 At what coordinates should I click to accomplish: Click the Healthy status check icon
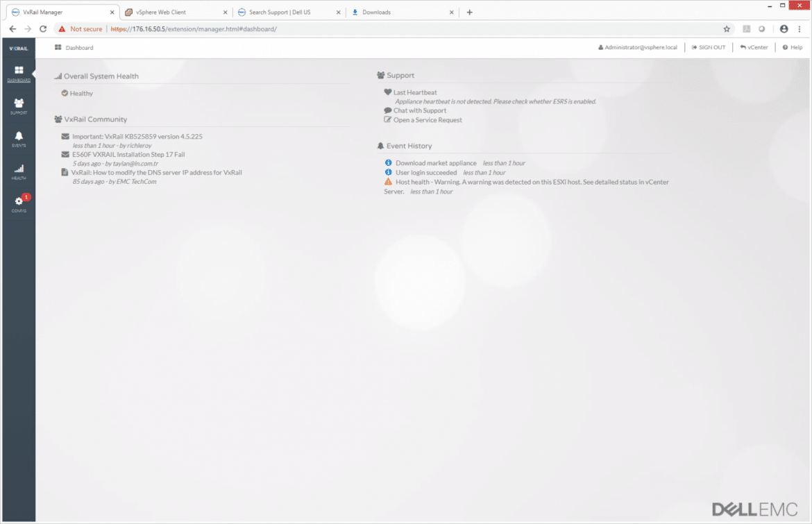tap(65, 93)
